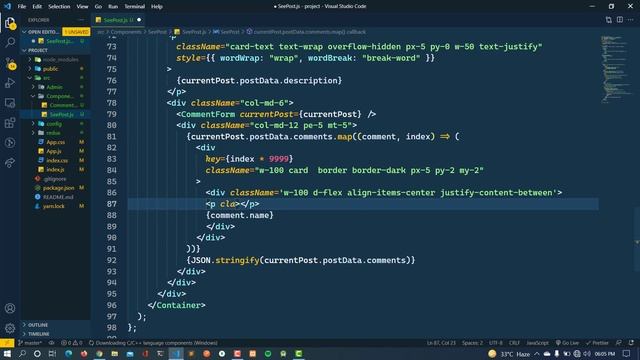The image size is (640, 360).
Task: Select SeePost.js under Open Editors
Action: pyautogui.click(x=56, y=41)
